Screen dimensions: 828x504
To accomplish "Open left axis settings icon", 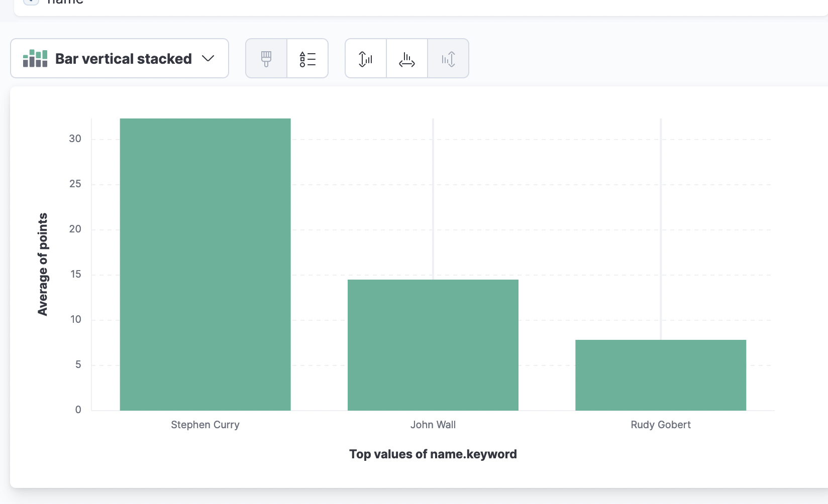I will pos(366,58).
